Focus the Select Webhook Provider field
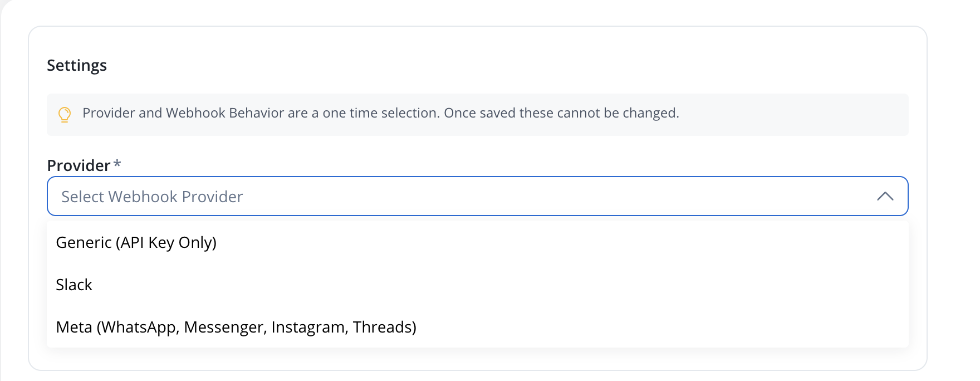 (x=478, y=196)
